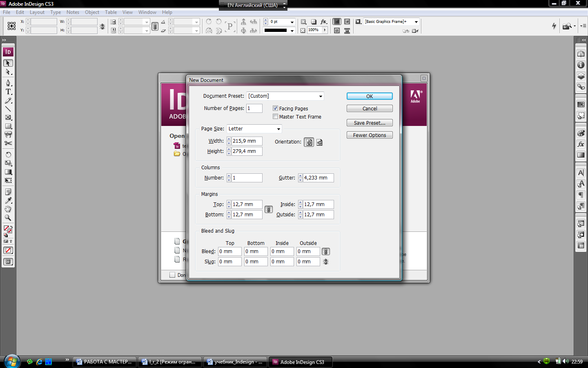588x368 pixels.
Task: Open control panel flyout menu
Action: point(583,26)
